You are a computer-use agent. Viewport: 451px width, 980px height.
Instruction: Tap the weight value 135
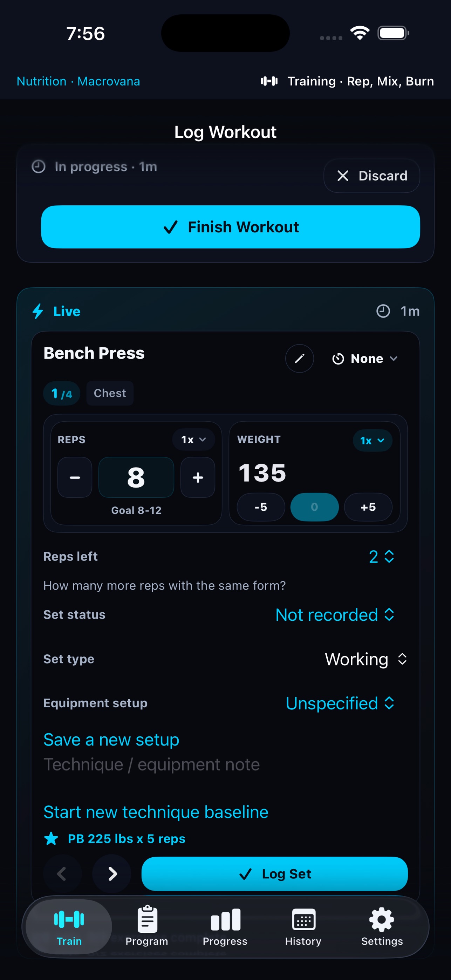click(262, 473)
